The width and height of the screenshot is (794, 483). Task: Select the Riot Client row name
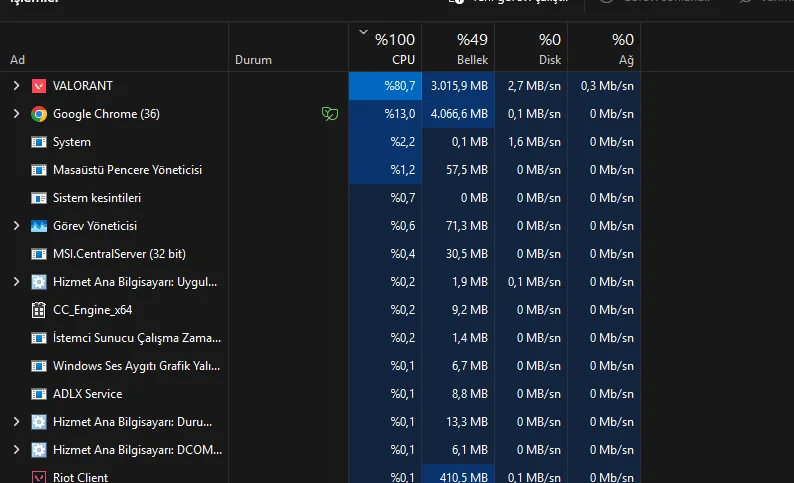81,477
